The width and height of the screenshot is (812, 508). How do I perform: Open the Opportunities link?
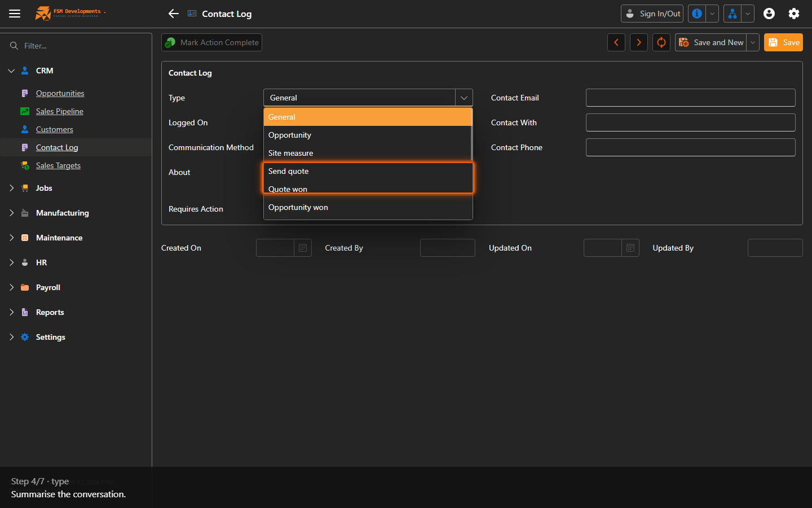[x=60, y=93]
